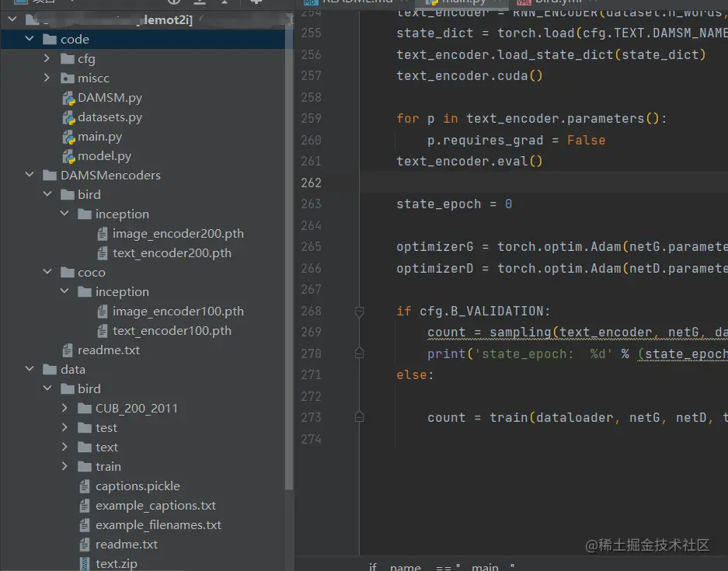Click the fold marker at line 268
728x571 pixels.
(x=360, y=312)
